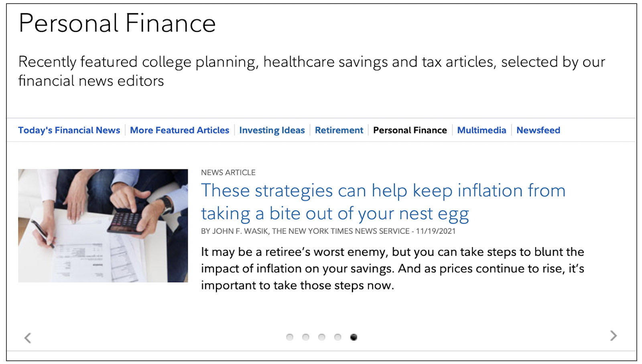Image resolution: width=642 pixels, height=364 pixels.
Task: Click the large Personal Finance page heading
Action: tap(117, 23)
